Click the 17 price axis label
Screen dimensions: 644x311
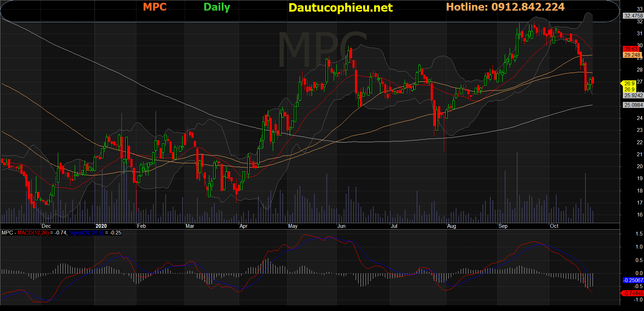640,203
